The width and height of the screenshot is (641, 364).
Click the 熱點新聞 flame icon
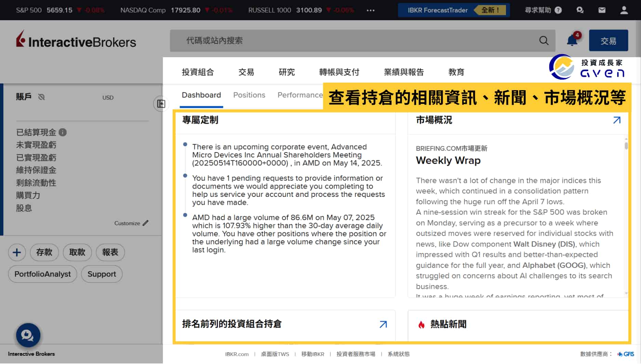(422, 324)
